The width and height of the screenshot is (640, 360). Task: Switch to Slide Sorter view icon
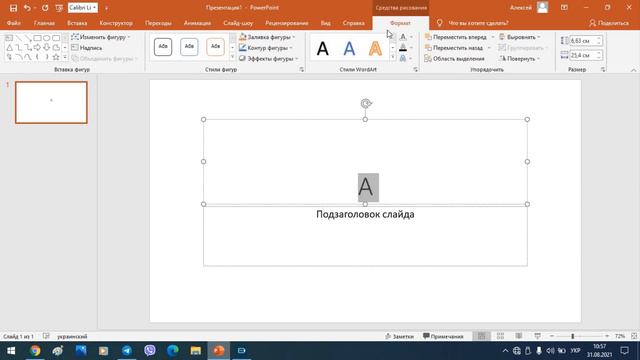[500, 336]
